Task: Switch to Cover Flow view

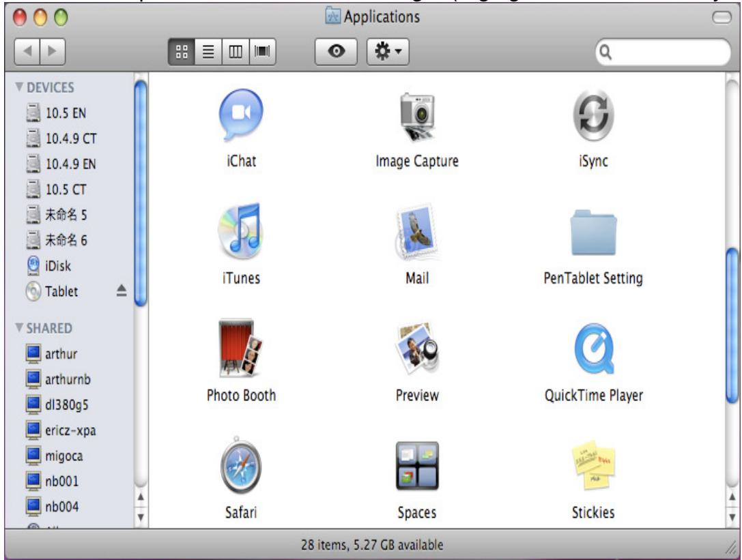Action: point(262,51)
